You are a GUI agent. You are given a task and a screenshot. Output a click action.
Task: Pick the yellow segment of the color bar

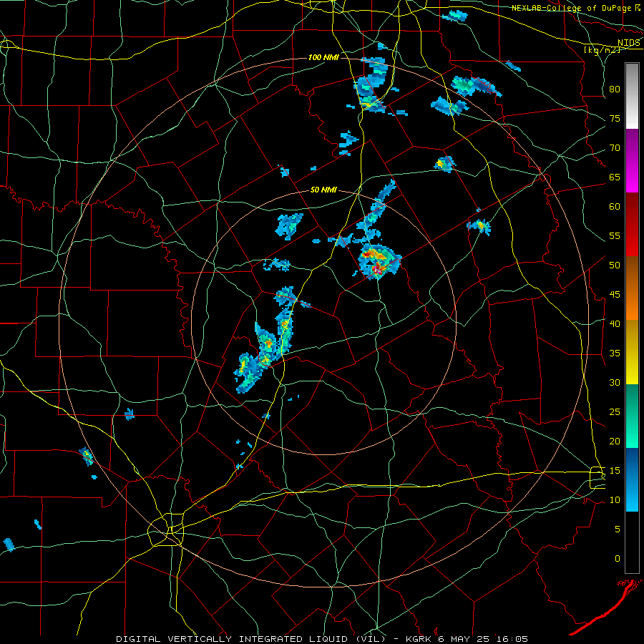pyautogui.click(x=632, y=352)
